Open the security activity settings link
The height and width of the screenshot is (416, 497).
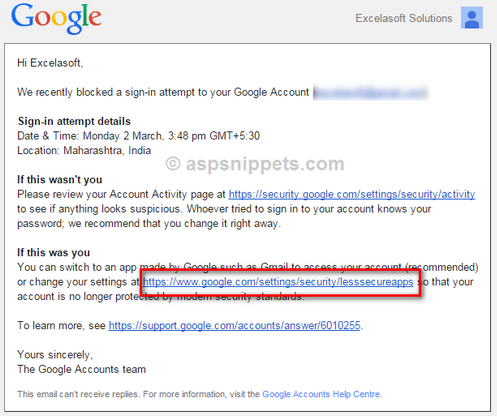pos(352,194)
